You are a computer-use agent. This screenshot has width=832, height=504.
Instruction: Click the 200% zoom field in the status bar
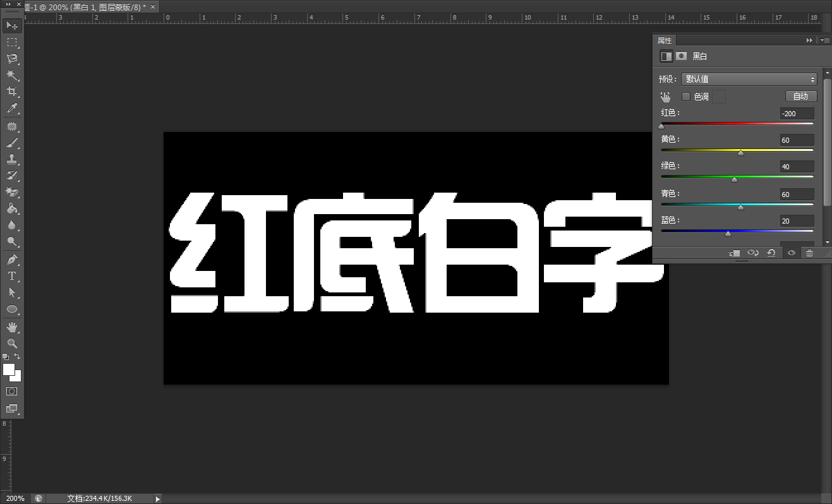click(x=15, y=498)
